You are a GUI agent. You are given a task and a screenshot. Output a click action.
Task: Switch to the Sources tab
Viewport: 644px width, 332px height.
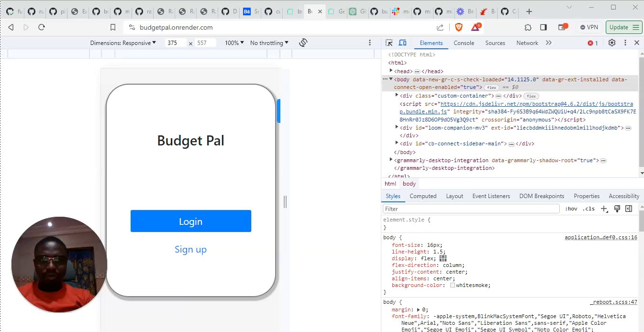[x=495, y=43]
